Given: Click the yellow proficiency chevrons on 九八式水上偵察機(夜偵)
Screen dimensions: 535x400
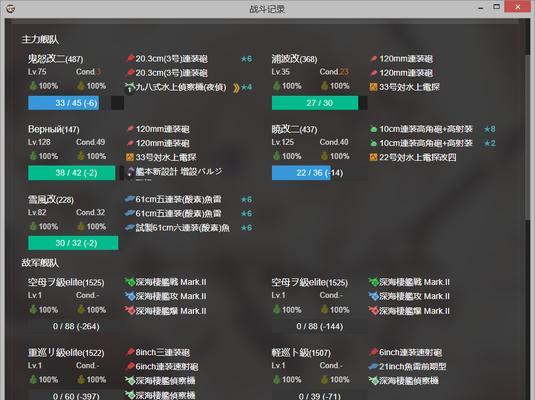Looking at the screenshot, I should pyautogui.click(x=236, y=88).
